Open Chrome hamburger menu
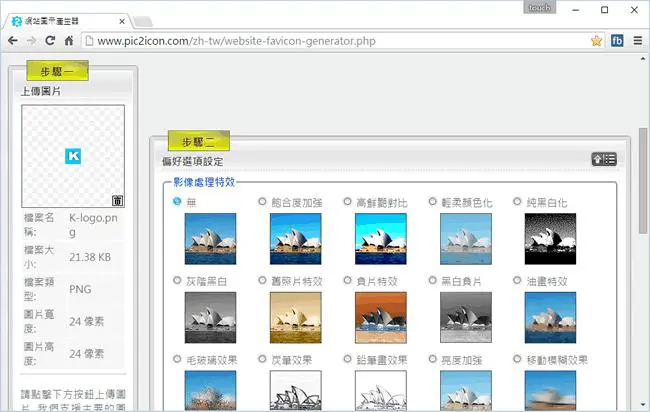 (638, 41)
